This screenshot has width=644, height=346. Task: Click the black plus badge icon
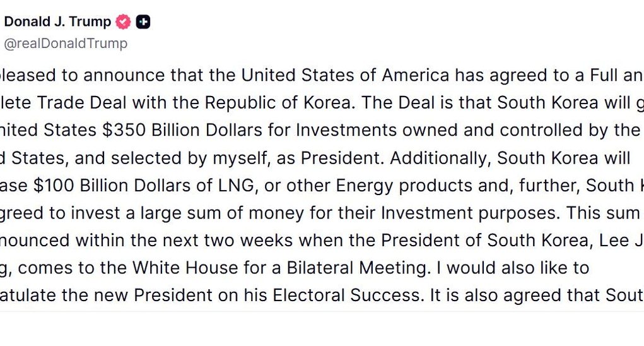coord(143,22)
